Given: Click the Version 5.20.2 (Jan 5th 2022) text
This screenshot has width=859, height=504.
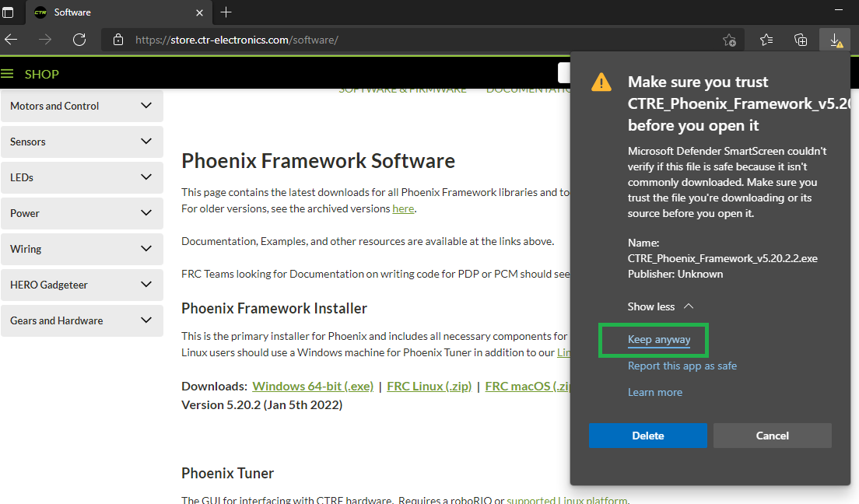Looking at the screenshot, I should [x=262, y=405].
